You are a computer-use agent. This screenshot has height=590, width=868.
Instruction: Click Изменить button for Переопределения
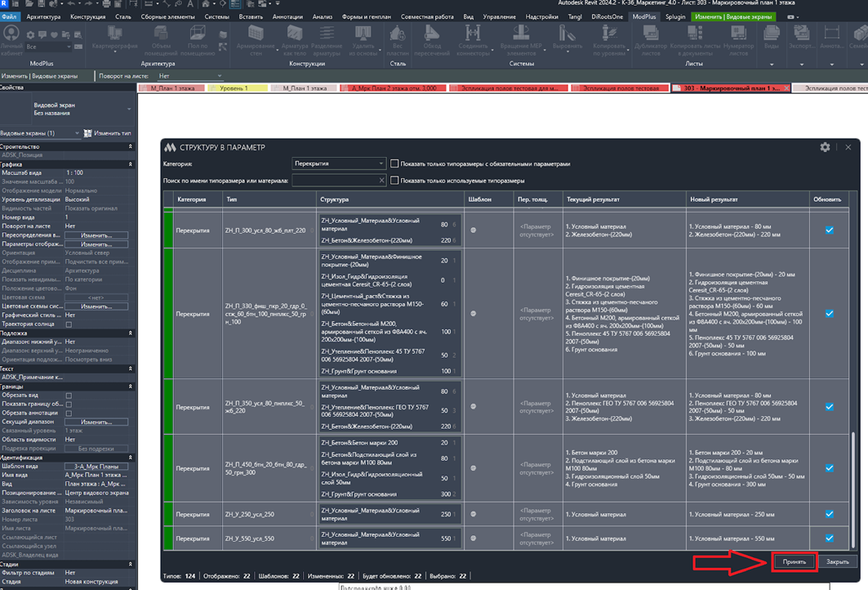pos(96,235)
